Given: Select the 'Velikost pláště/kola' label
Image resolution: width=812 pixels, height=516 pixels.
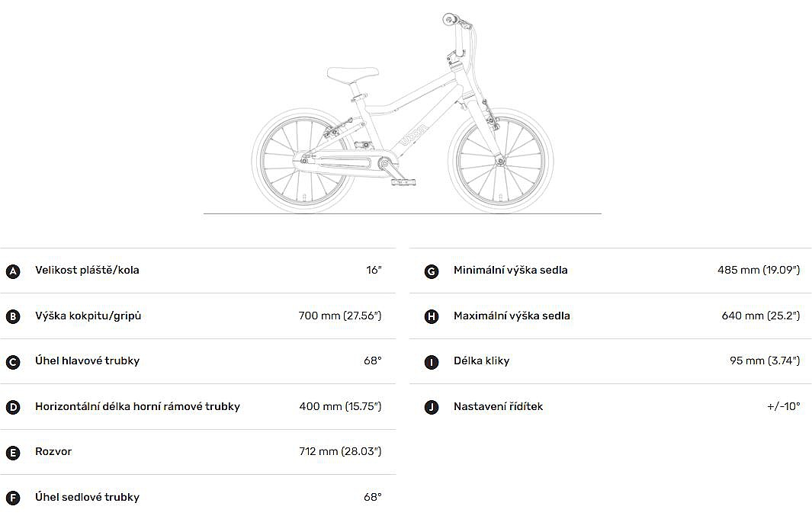Looking at the screenshot, I should point(87,271).
